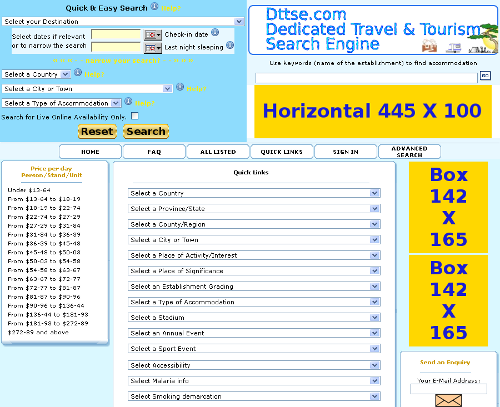Select price range '$272.89 and above'

[38, 332]
